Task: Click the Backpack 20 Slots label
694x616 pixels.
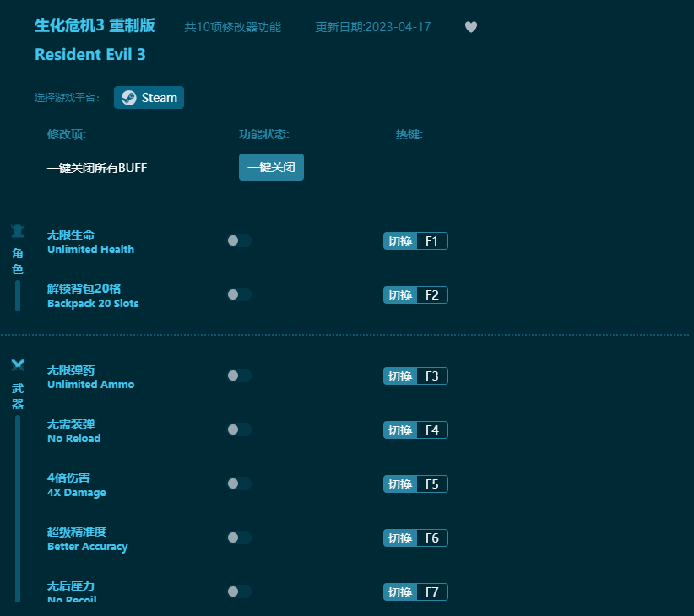Action: (x=93, y=303)
